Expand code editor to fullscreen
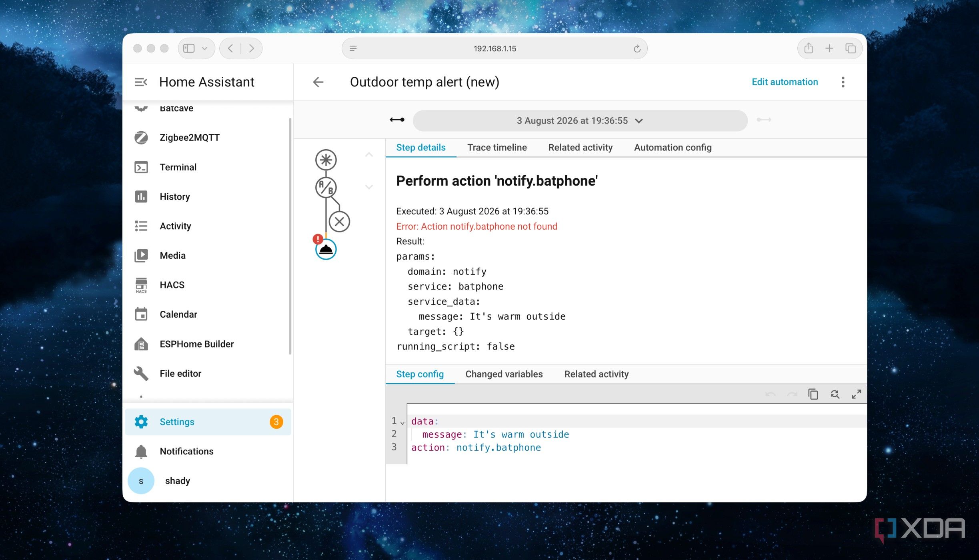 tap(856, 394)
